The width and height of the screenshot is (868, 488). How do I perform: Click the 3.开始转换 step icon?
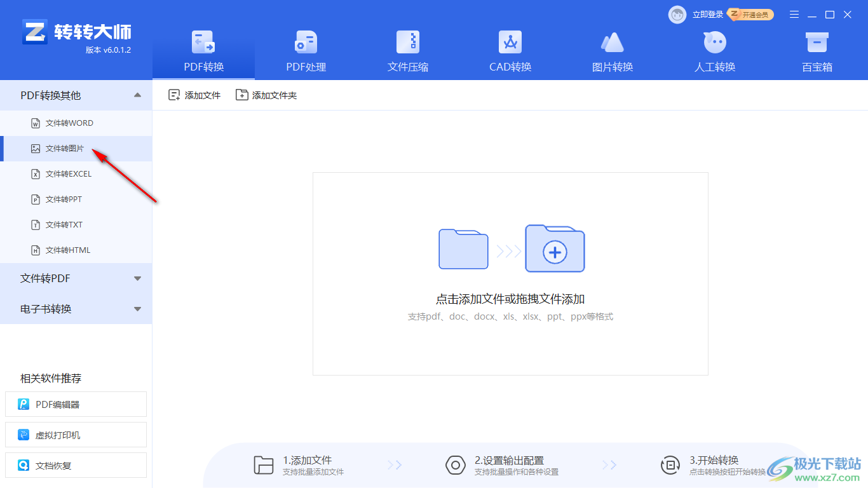(670, 465)
